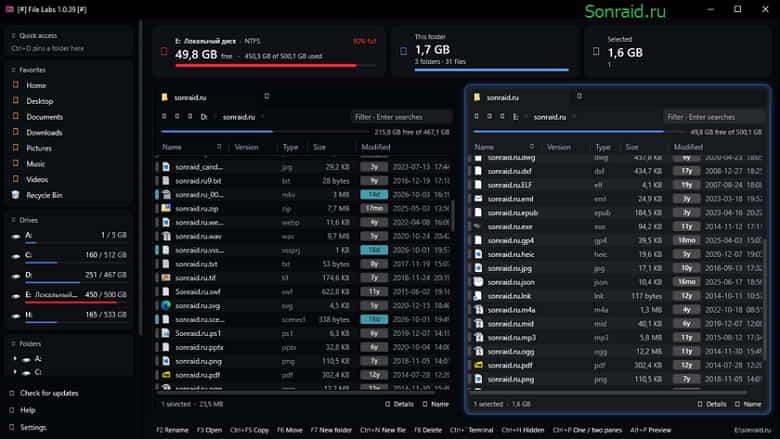Viewport: 780px width, 439px height.
Task: Toggle Name sorting in right pane footer
Action: [748, 404]
